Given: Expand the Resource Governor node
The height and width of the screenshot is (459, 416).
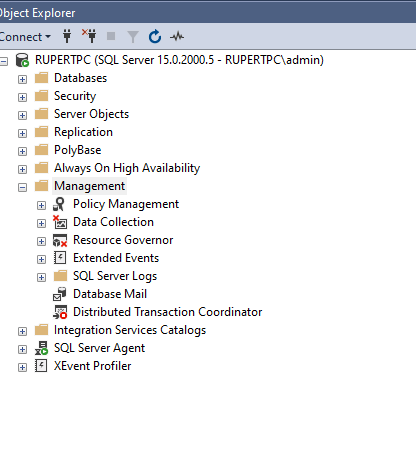Looking at the screenshot, I should point(41,241).
